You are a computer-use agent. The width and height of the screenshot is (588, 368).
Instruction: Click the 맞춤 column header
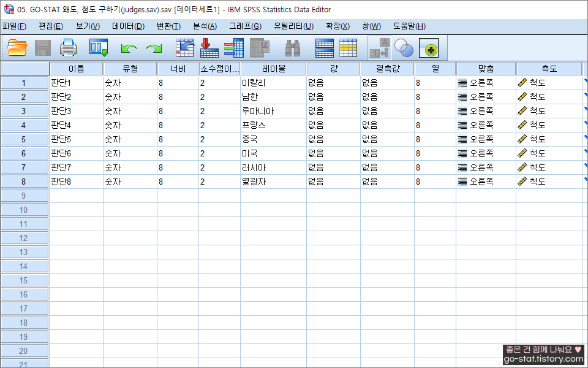486,69
